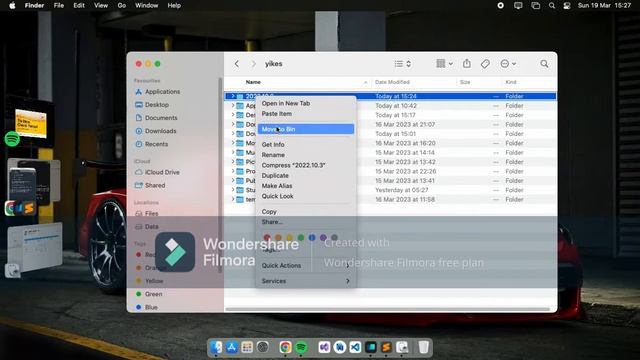Viewport: 640px width, 360px height.
Task: Choose Make Alias in context menu
Action: click(306, 186)
